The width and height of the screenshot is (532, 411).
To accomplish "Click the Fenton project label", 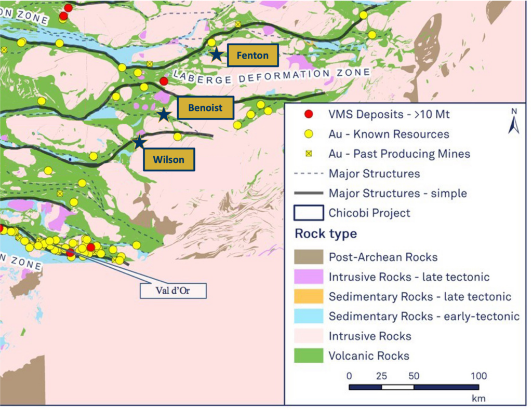I will click(252, 56).
